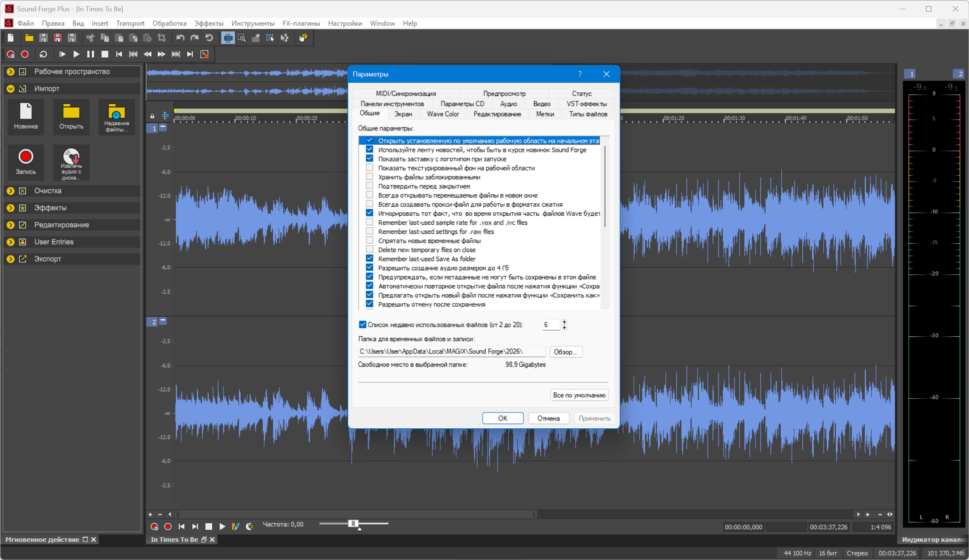
Task: Click the lock icon left of timeline ruler
Action: (152, 116)
